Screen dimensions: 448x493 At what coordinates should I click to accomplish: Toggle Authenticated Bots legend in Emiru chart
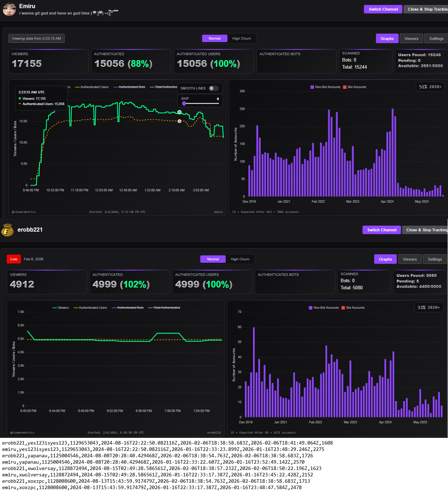[129, 87]
